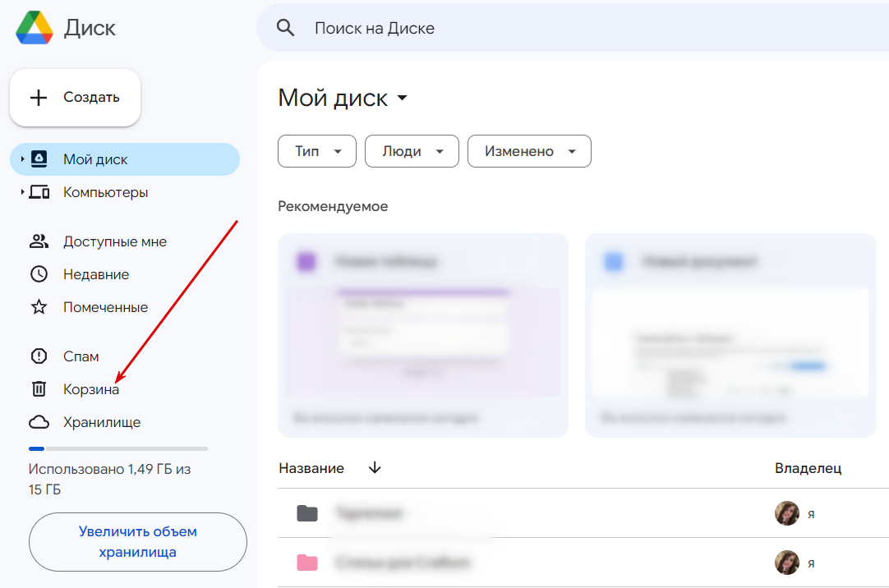Click the cloud icon for Хранилище
The height and width of the screenshot is (588, 889).
[39, 422]
